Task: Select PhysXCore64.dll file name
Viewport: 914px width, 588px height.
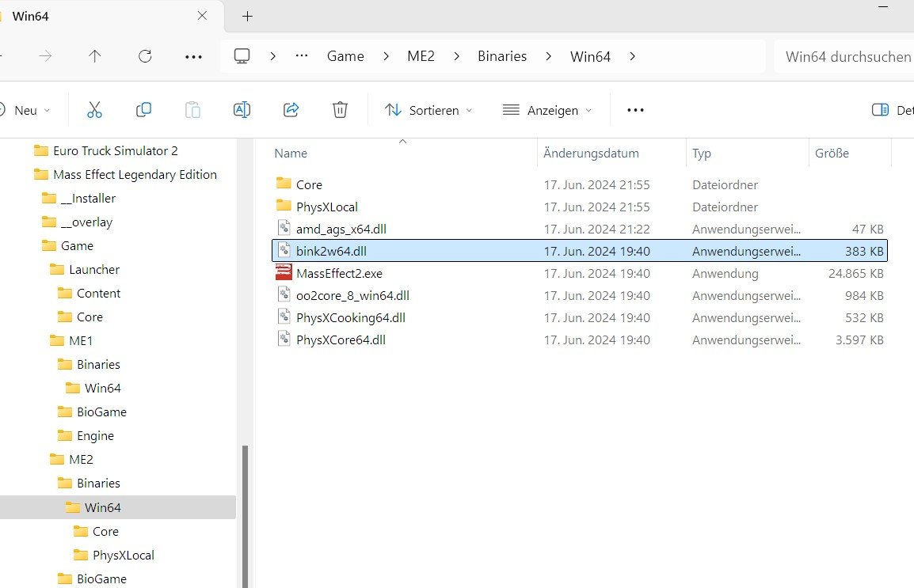Action: (x=341, y=340)
